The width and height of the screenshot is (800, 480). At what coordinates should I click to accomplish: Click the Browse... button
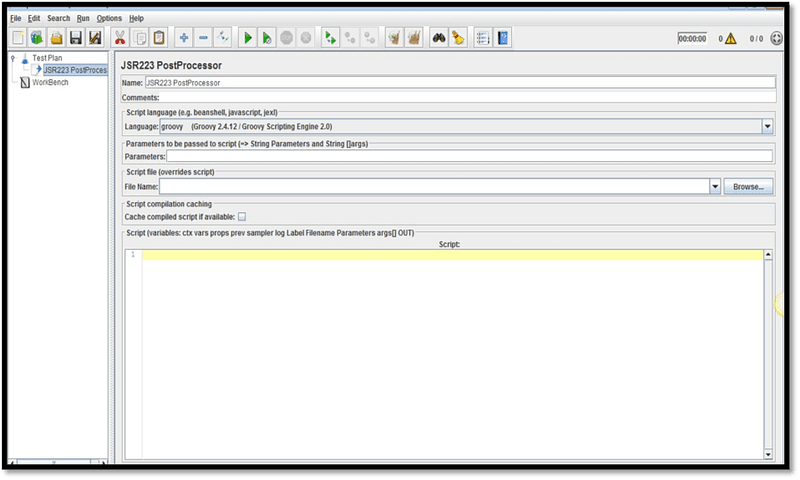(748, 186)
